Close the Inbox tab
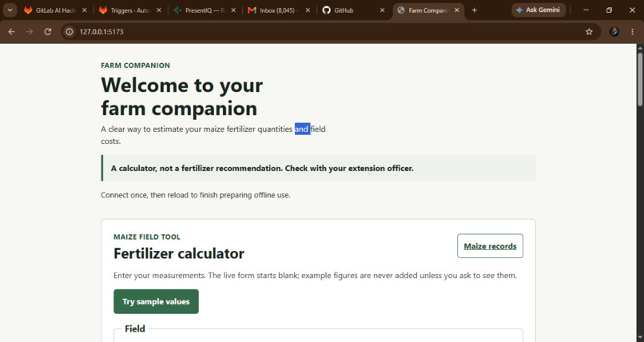Image resolution: width=644 pixels, height=342 pixels. (x=308, y=10)
